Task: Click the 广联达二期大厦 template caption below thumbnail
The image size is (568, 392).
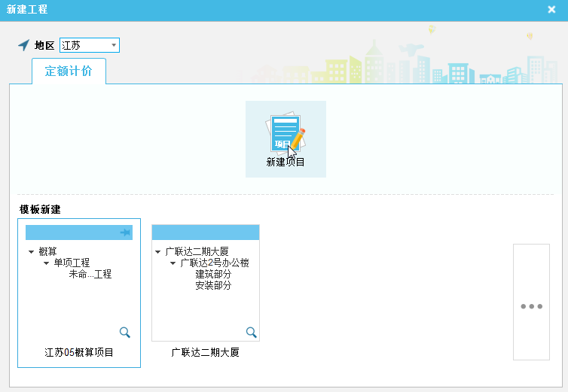Action: [x=206, y=352]
